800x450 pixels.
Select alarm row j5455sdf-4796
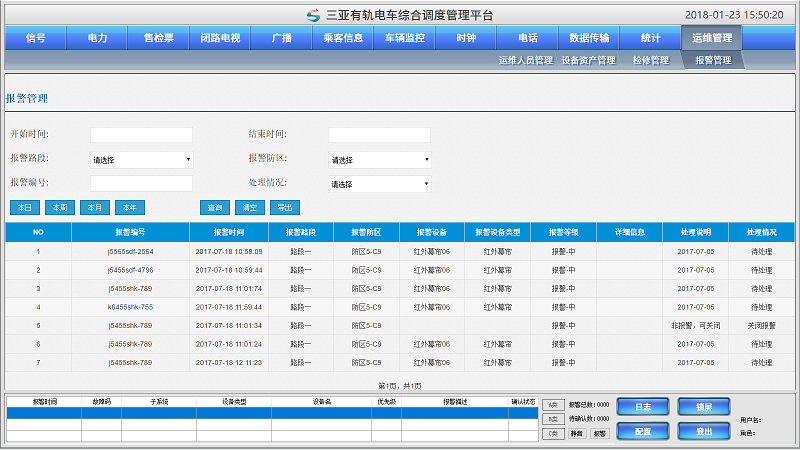[x=400, y=270]
